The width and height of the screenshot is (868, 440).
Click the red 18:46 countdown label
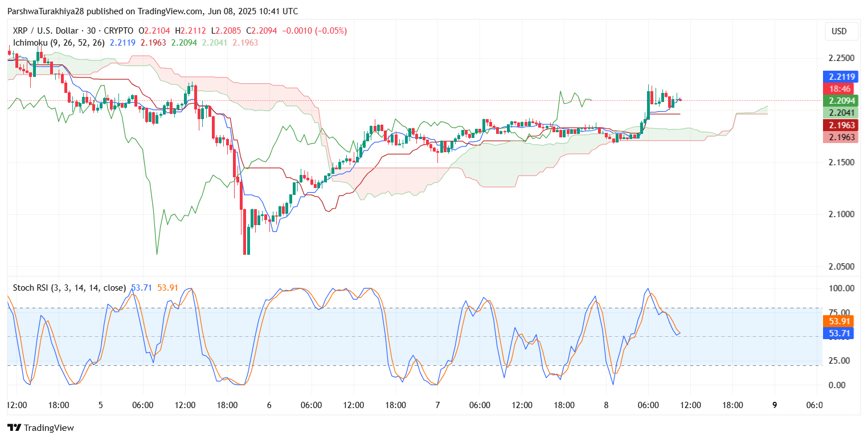[840, 88]
